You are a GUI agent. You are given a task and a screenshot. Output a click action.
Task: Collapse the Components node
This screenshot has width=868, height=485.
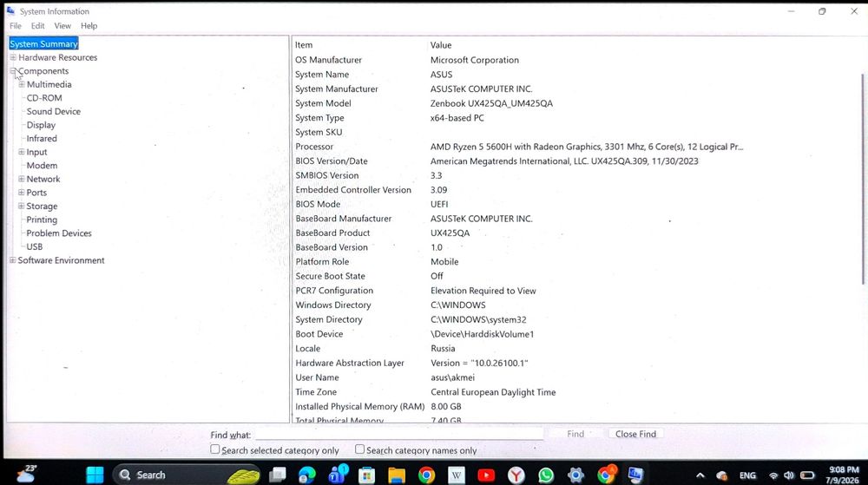coord(13,71)
